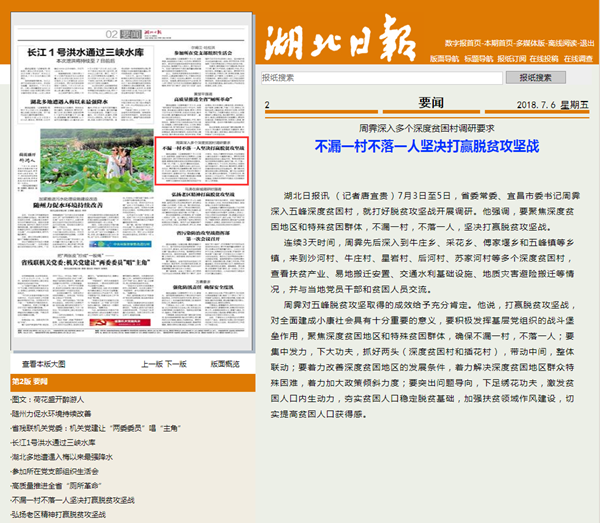
Task: Go to previous page via 上一版
Action: [x=152, y=364]
